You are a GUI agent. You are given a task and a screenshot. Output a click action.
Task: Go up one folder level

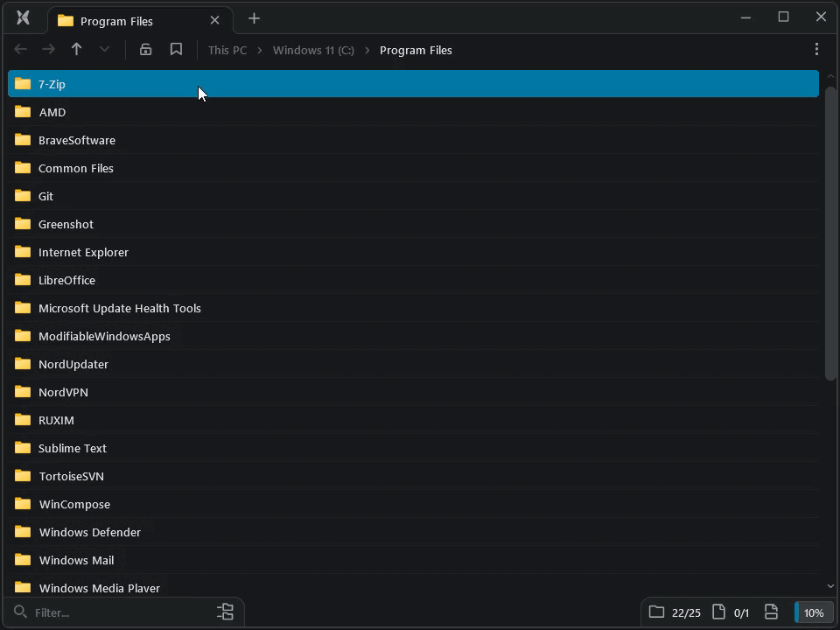tap(77, 49)
